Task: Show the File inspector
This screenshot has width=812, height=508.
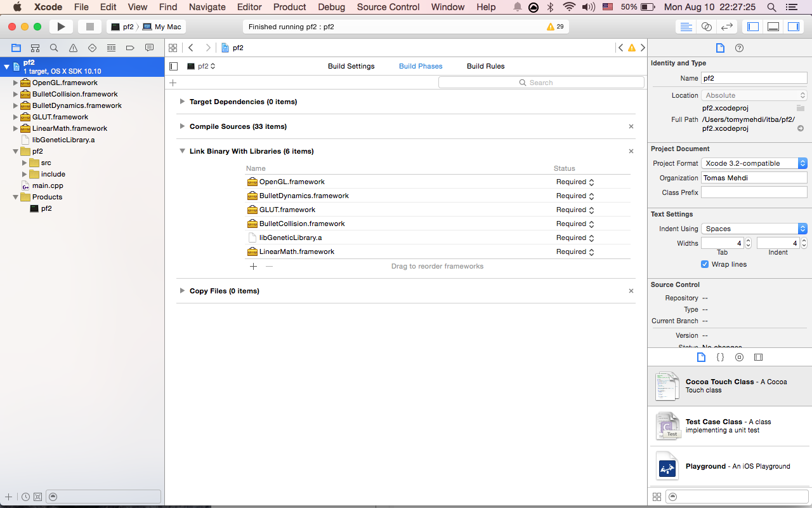Action: pyautogui.click(x=720, y=48)
